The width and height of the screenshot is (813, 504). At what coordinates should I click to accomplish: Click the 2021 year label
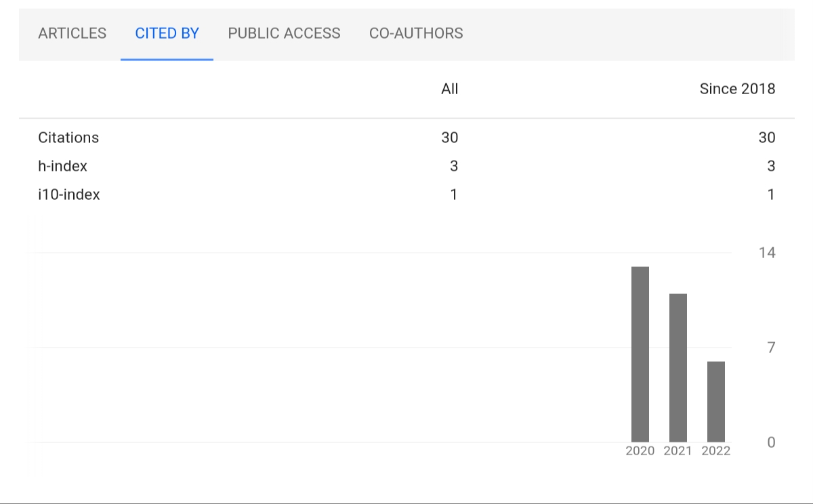[x=678, y=451]
